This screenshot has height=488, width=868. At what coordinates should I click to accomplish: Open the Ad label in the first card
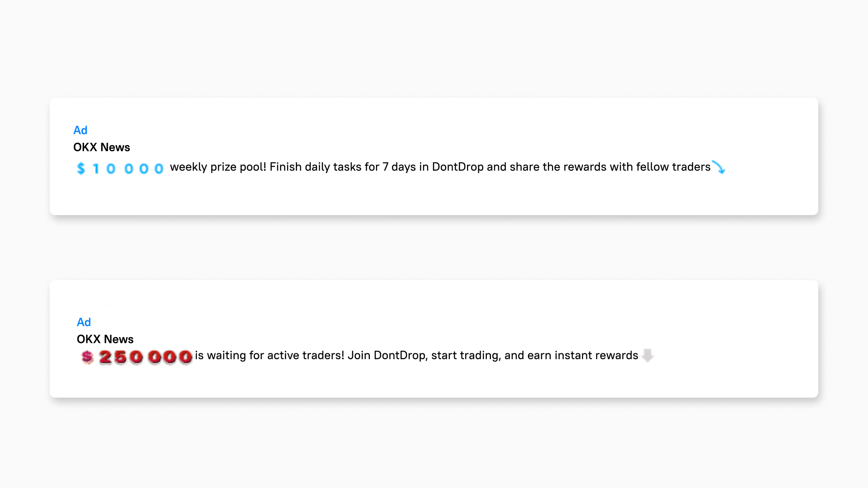(x=80, y=130)
